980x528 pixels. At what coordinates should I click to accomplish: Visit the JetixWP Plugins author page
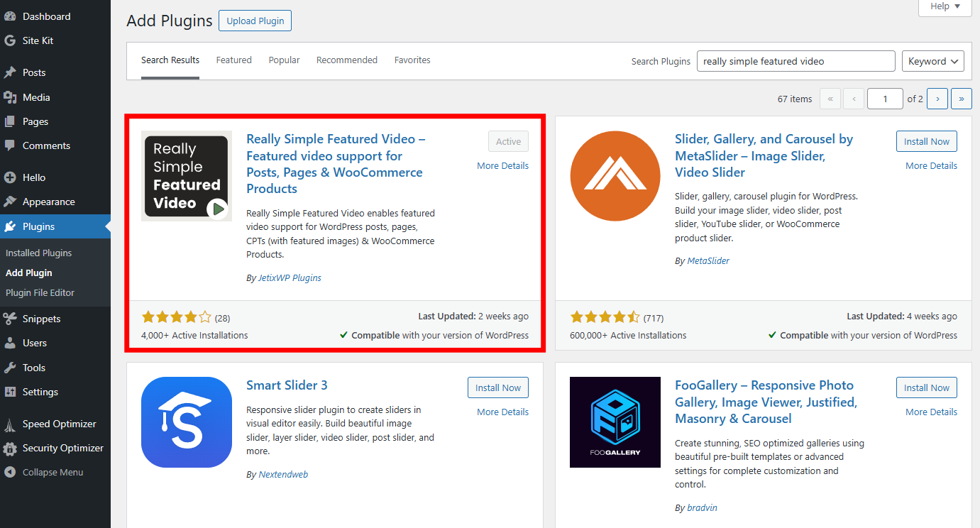click(289, 277)
